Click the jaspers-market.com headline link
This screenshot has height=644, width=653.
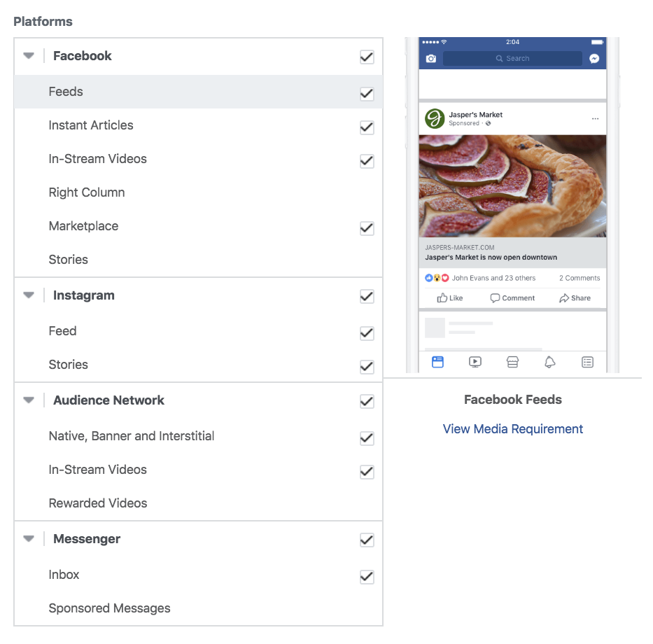coord(491,258)
